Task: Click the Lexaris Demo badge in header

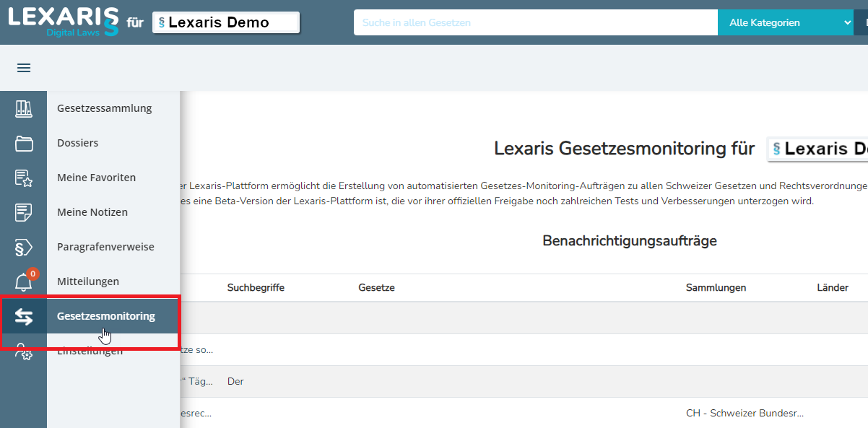Action: coord(226,22)
